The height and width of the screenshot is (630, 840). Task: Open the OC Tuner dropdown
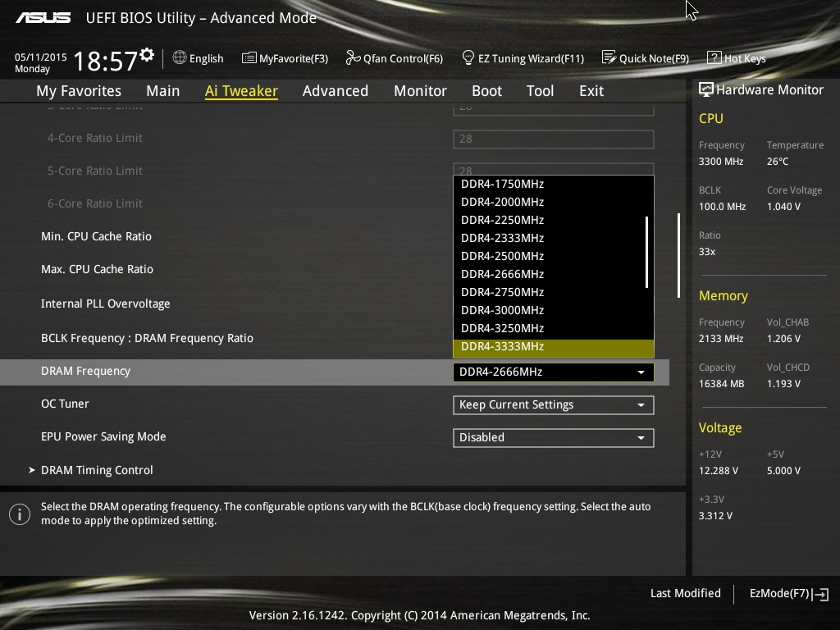(554, 405)
